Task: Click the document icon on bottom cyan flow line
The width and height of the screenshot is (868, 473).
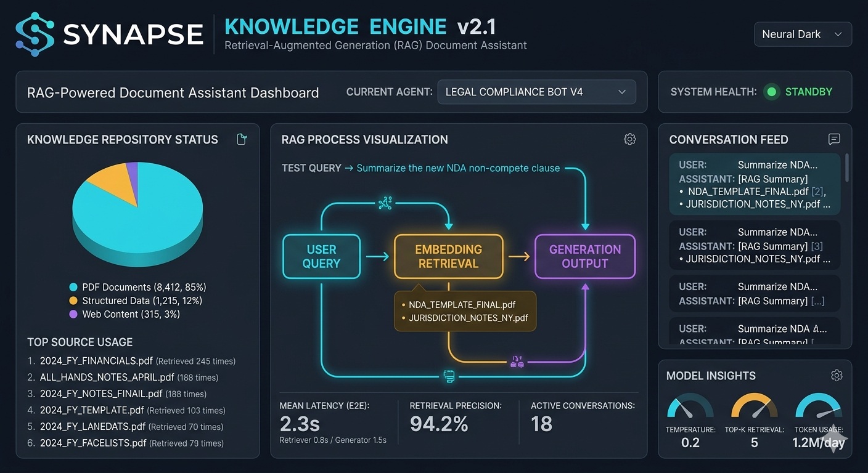Action: [x=449, y=376]
